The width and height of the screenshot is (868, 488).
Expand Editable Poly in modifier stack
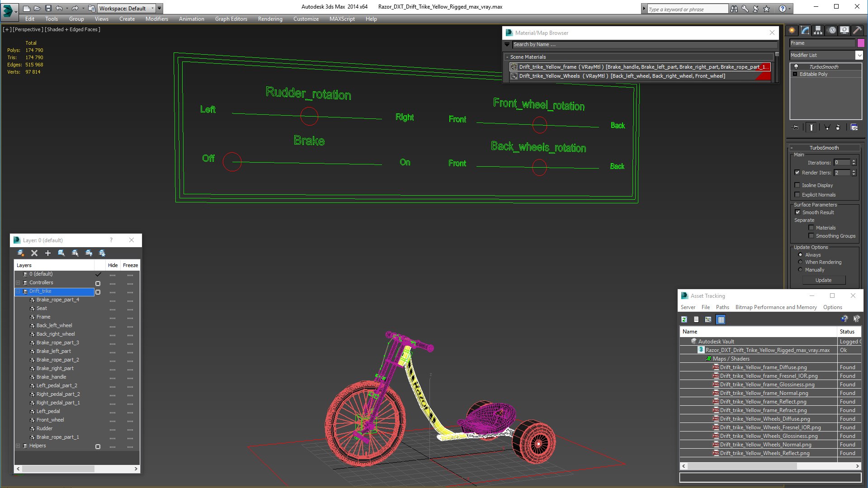coord(795,74)
